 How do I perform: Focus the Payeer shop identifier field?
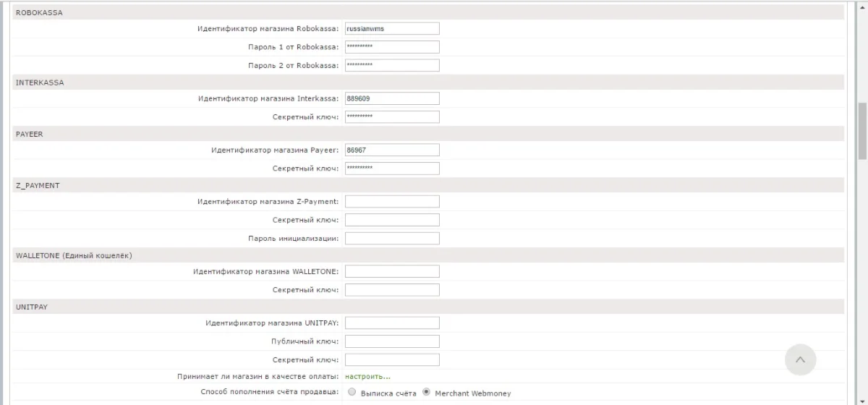click(392, 150)
